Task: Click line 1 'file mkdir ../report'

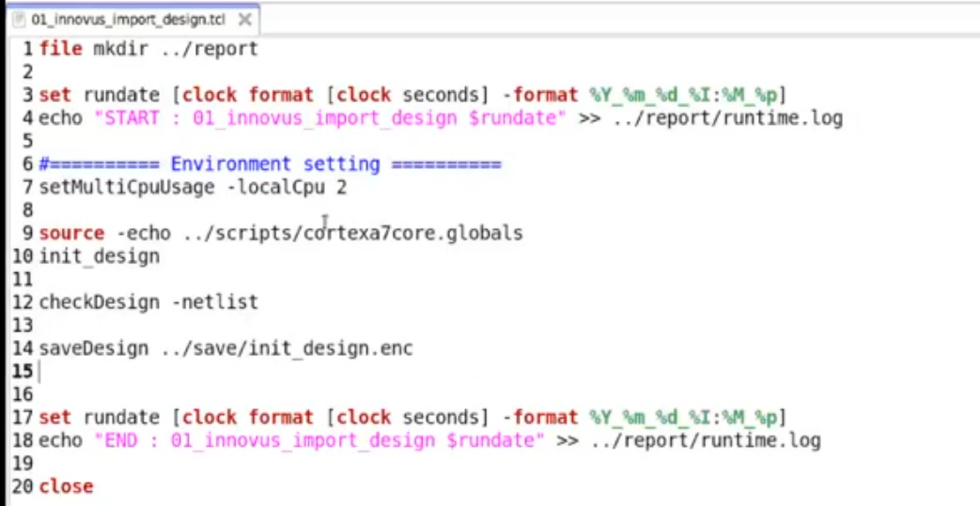Action: pos(148,49)
